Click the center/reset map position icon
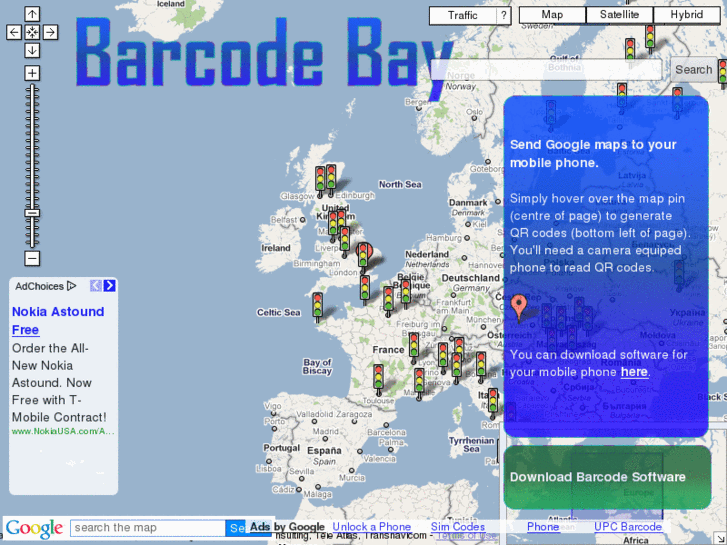The image size is (727, 545). [32, 32]
